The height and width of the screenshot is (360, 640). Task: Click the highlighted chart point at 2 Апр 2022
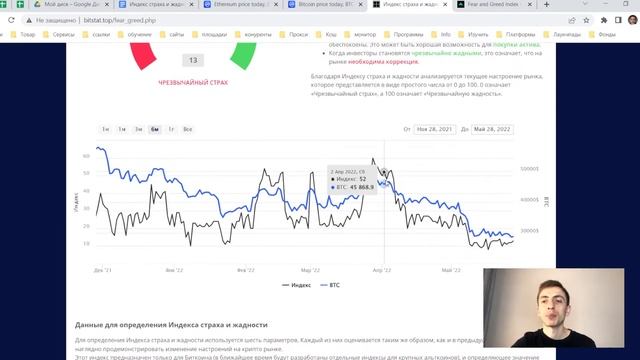click(384, 172)
